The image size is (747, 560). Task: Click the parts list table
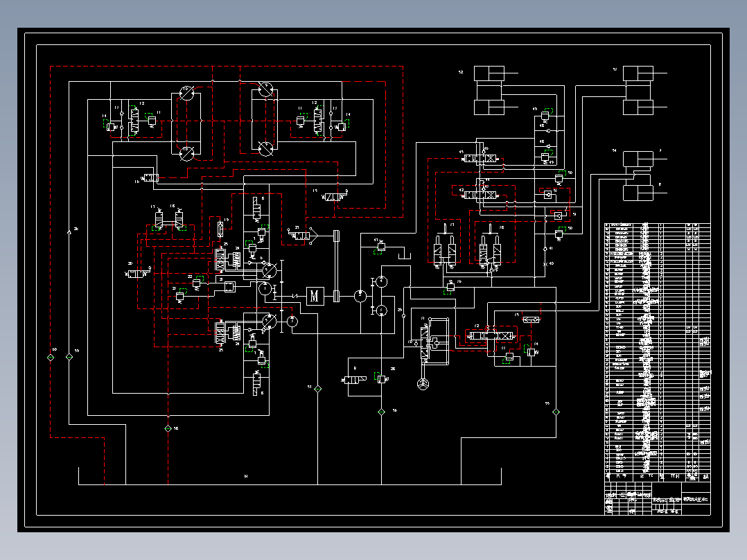coord(658,352)
